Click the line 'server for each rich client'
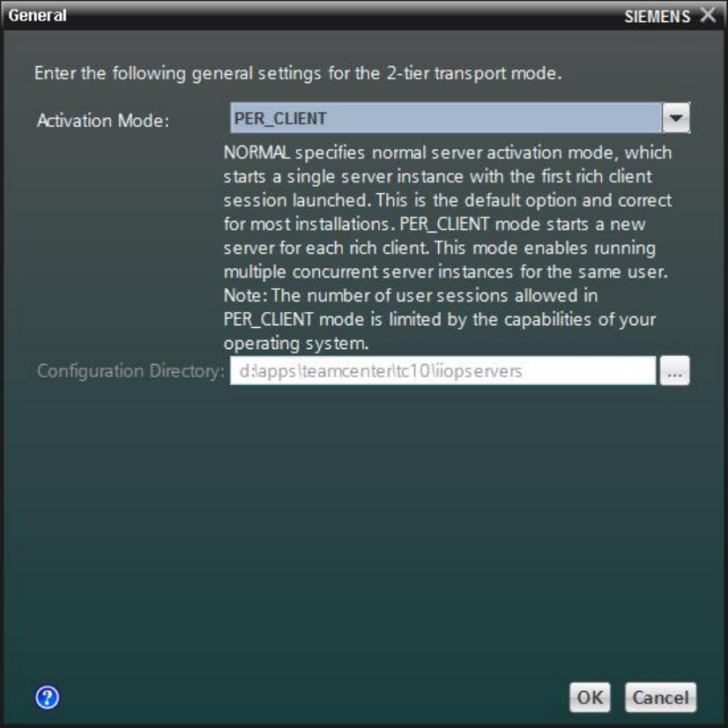 (440, 248)
